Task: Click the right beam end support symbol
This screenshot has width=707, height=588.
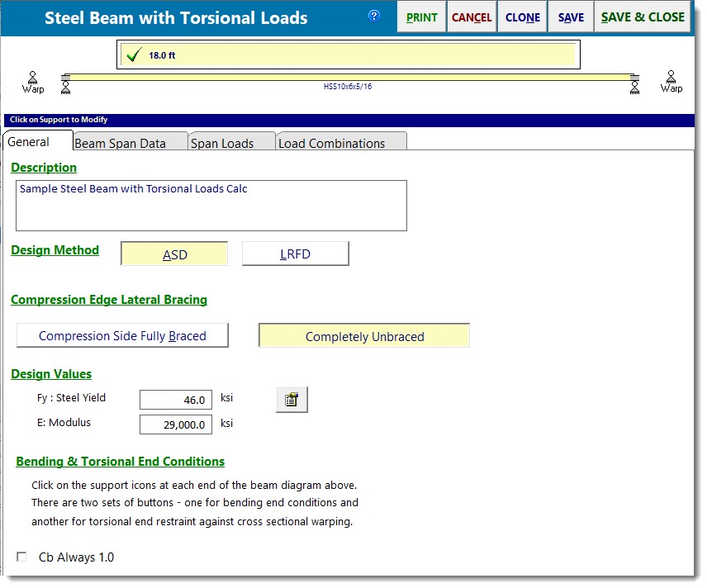Action: [634, 84]
